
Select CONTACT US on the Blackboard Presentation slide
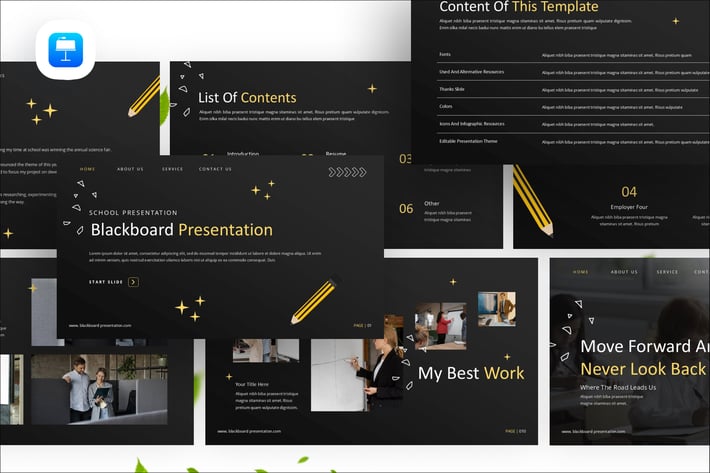(x=215, y=169)
